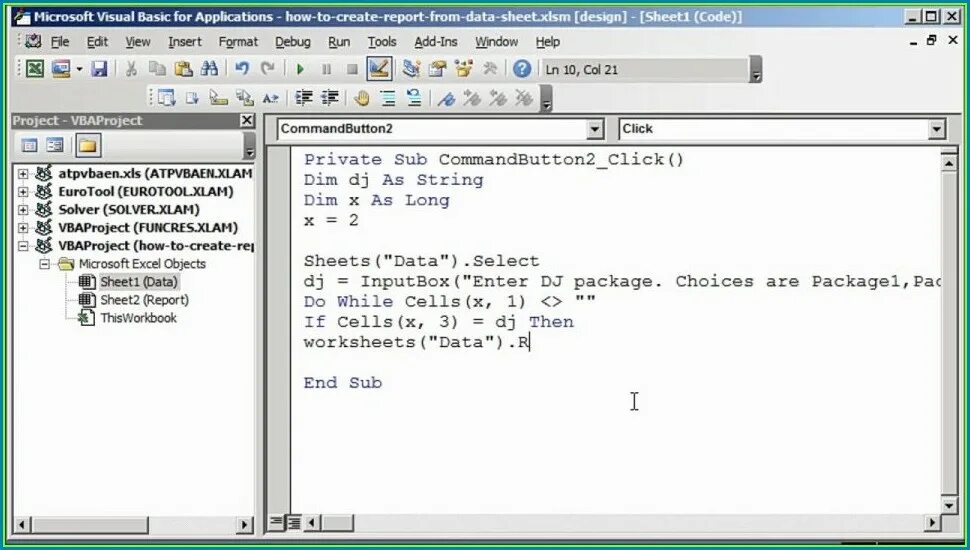Screen dimensions: 970x550
Task: Open the Edit toolbar options arrow
Action: pyautogui.click(x=546, y=98)
